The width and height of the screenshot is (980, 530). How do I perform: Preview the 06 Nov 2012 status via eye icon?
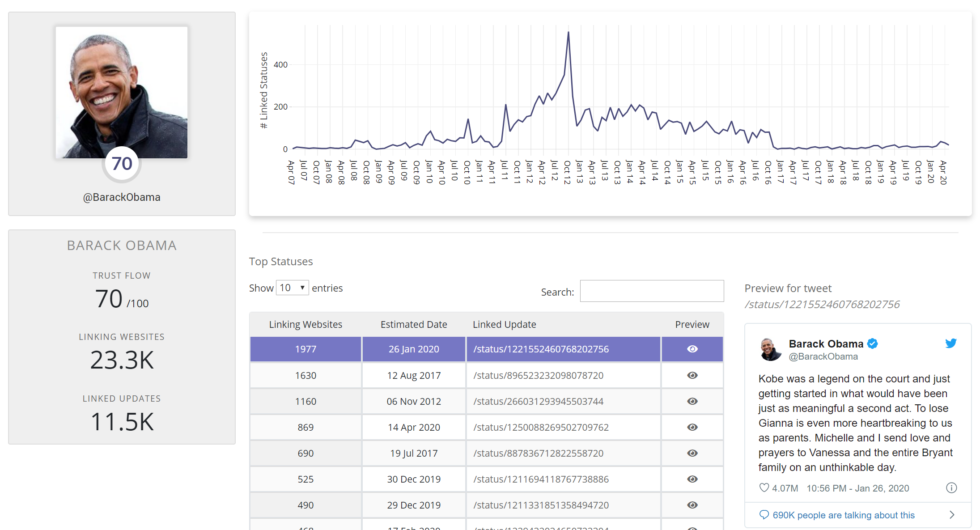(x=692, y=401)
